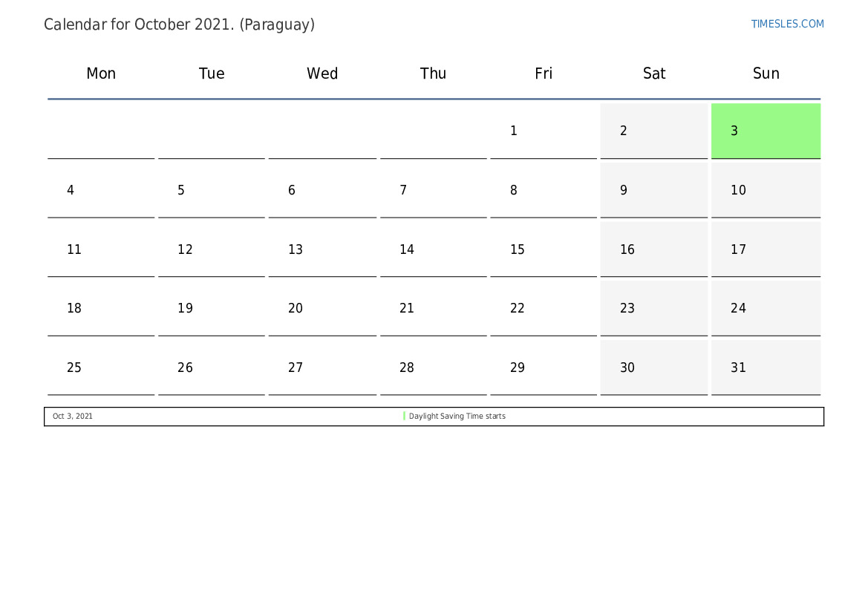Open the TIMESLES.COM link
This screenshot has height=614, width=868.
[x=787, y=24]
